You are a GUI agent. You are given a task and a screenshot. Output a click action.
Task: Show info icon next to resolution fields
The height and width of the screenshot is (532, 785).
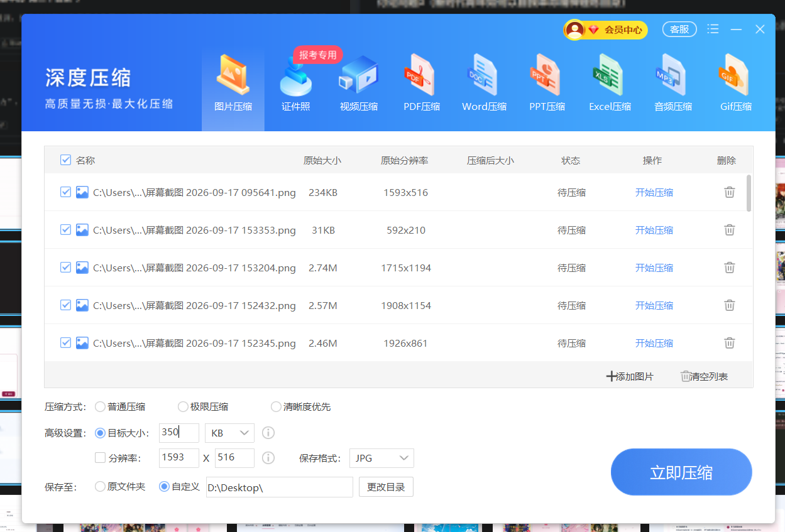268,458
